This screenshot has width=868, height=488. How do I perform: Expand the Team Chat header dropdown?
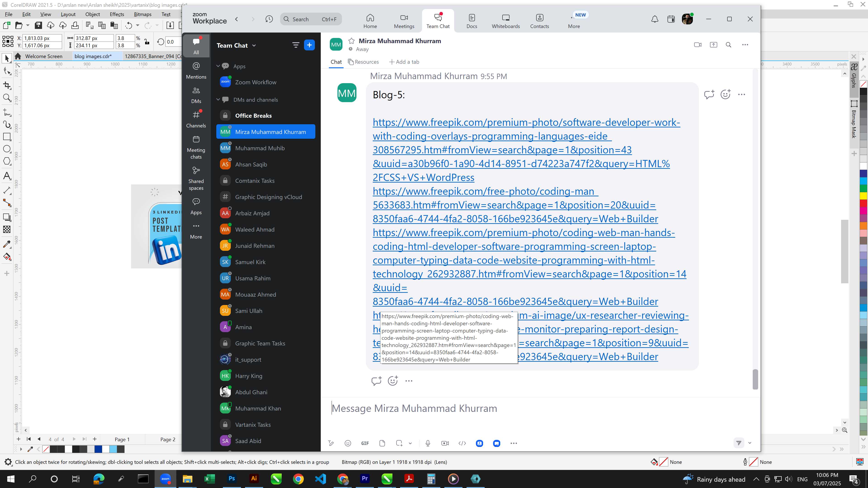(x=254, y=45)
